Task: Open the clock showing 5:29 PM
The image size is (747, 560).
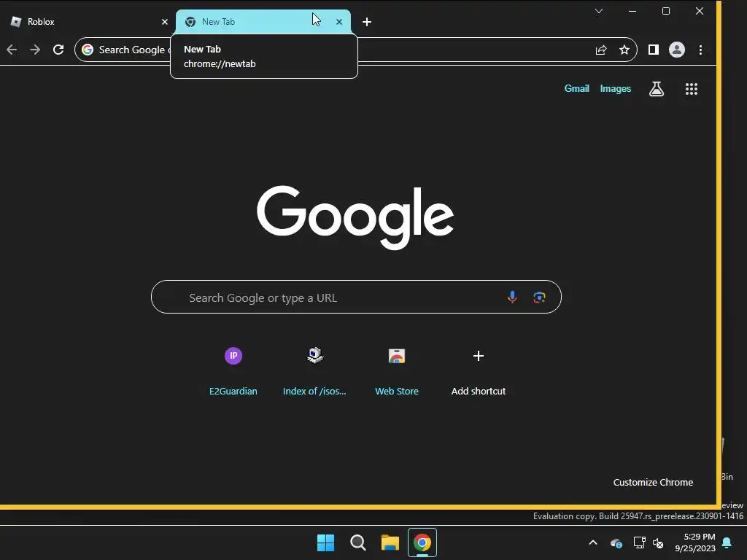Action: [695, 542]
